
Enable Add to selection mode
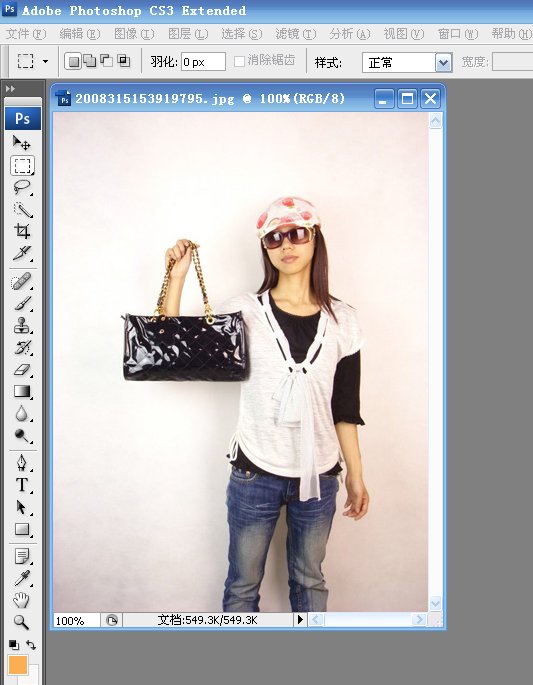pyautogui.click(x=90, y=61)
